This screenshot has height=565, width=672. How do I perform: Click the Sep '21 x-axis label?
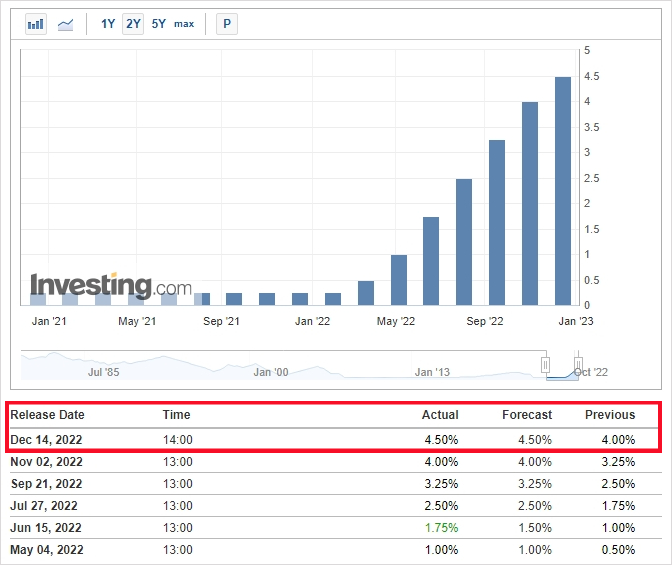coord(222,321)
